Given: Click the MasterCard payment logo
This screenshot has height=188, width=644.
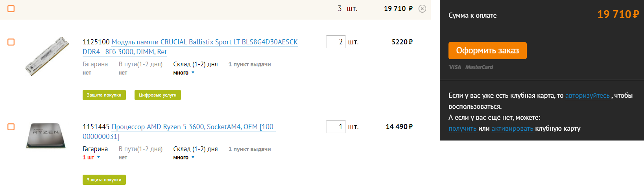Looking at the screenshot, I should pyautogui.click(x=479, y=67).
